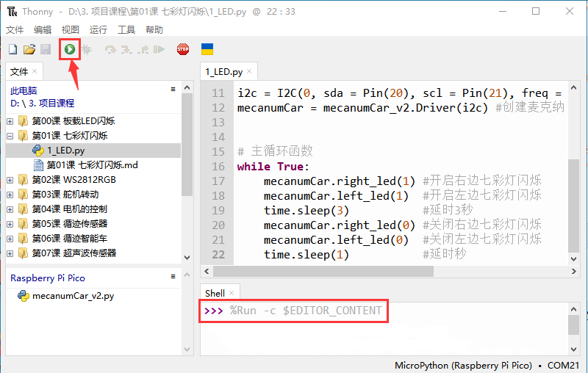
Task: Click the editor scroll left arrow
Action: [207, 271]
